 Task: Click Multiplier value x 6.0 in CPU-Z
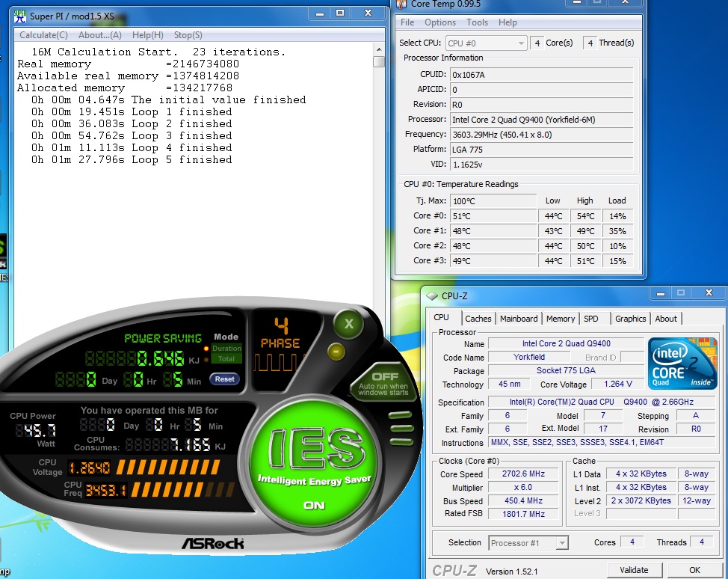pos(524,488)
